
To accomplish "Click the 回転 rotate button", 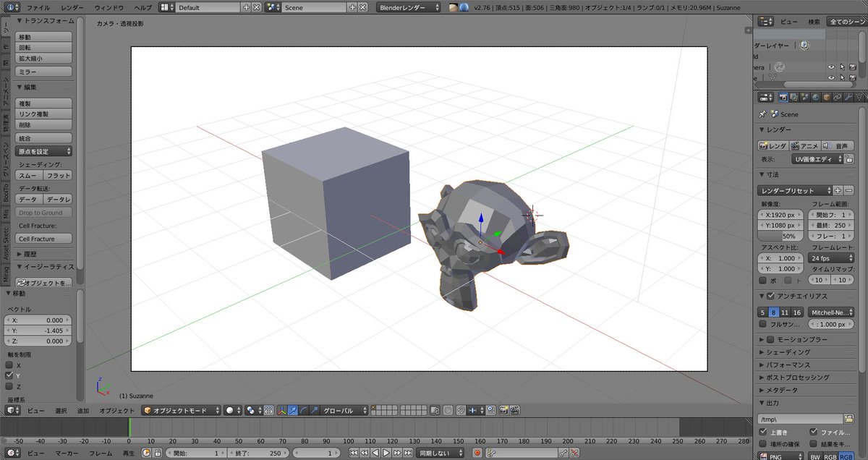I will (x=44, y=47).
